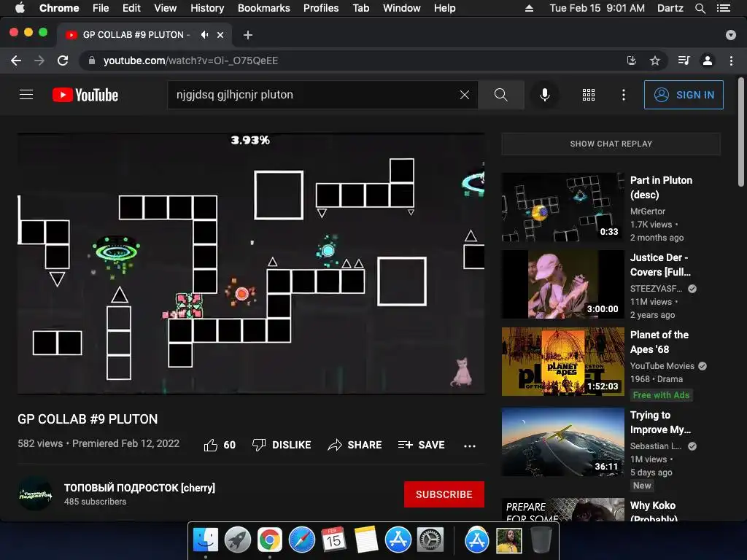Open the YouTube hamburger guide menu
This screenshot has width=747, height=560.
[x=26, y=95]
